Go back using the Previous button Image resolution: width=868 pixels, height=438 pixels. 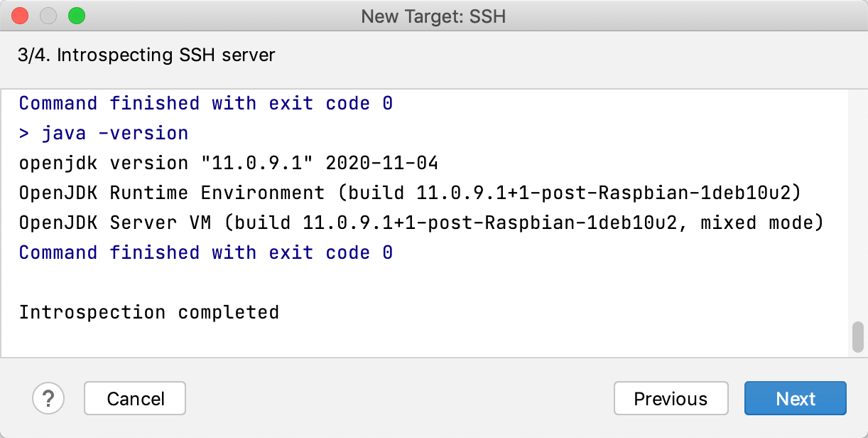[x=671, y=398]
